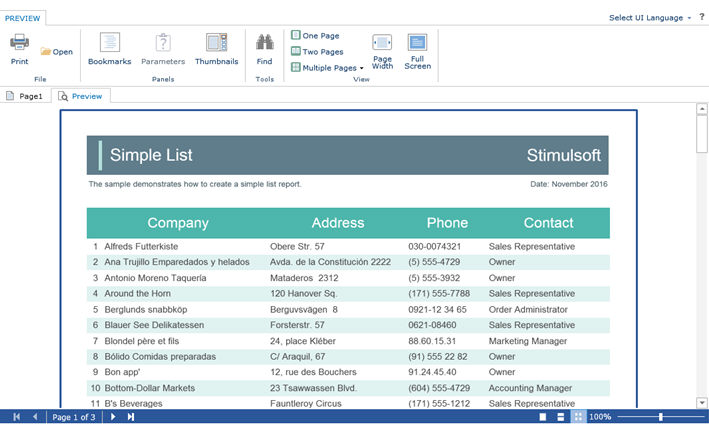Click the Page 1 of 3 indicator

click(74, 417)
